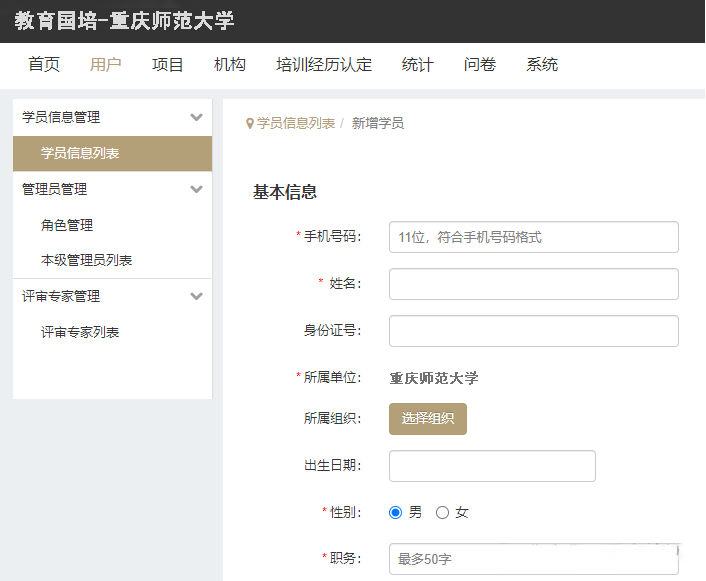The height and width of the screenshot is (581, 706).
Task: Open 角色管理 in the sidebar
Action: pos(67,225)
